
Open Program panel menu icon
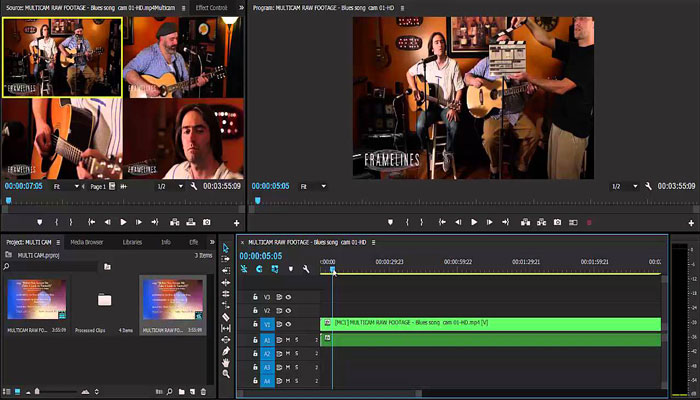pyautogui.click(x=402, y=8)
